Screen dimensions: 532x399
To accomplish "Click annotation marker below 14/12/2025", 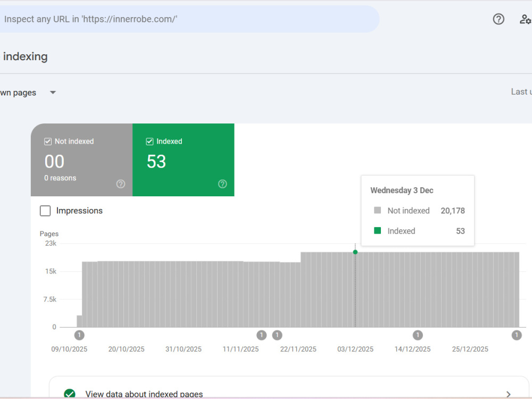I will click(x=417, y=335).
